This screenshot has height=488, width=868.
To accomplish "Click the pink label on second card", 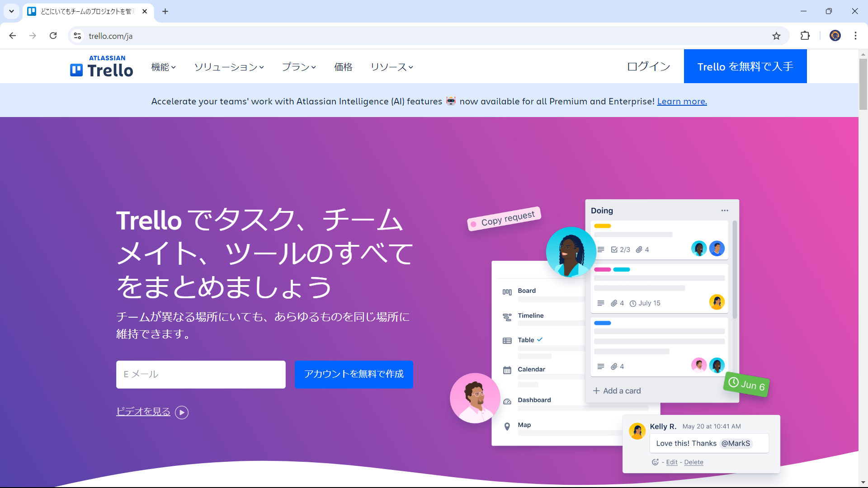I will pos(602,270).
